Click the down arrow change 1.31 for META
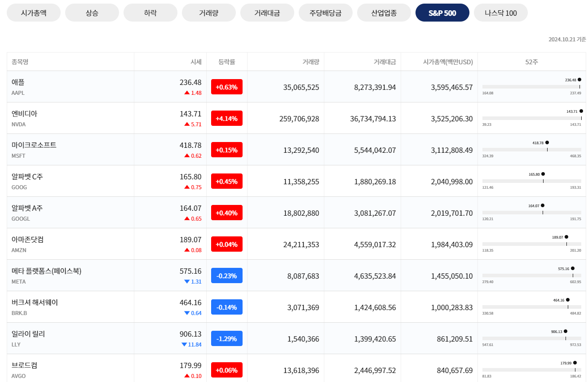588x382 pixels. coord(193,282)
